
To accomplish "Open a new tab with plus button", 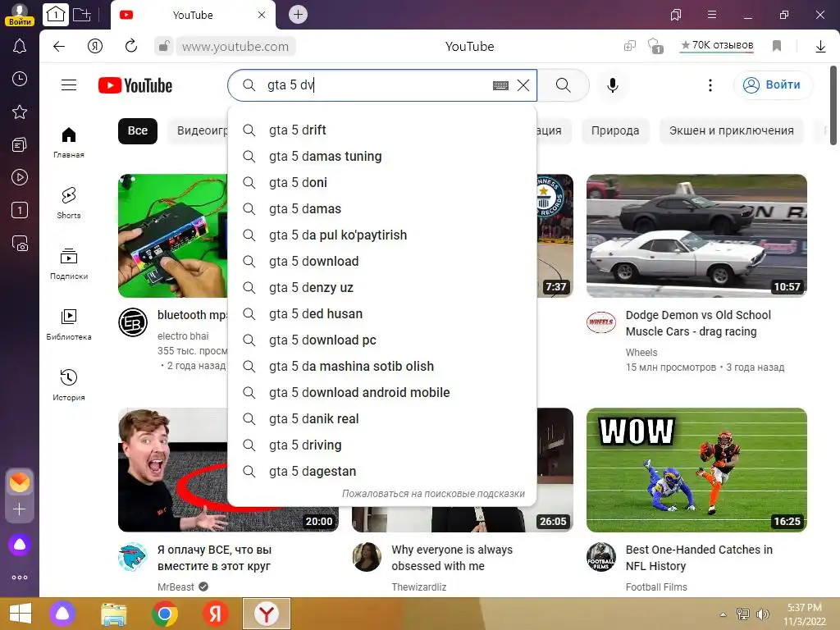I will point(298,15).
